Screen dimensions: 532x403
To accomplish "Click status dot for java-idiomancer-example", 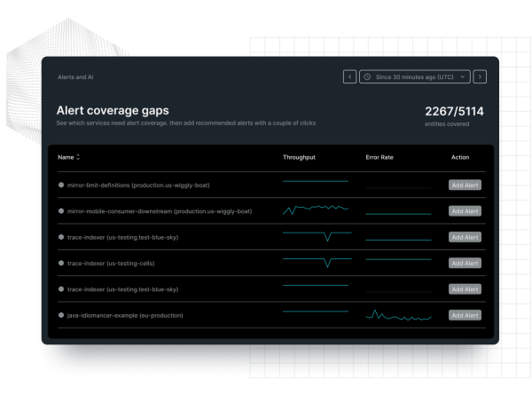I will 61,315.
